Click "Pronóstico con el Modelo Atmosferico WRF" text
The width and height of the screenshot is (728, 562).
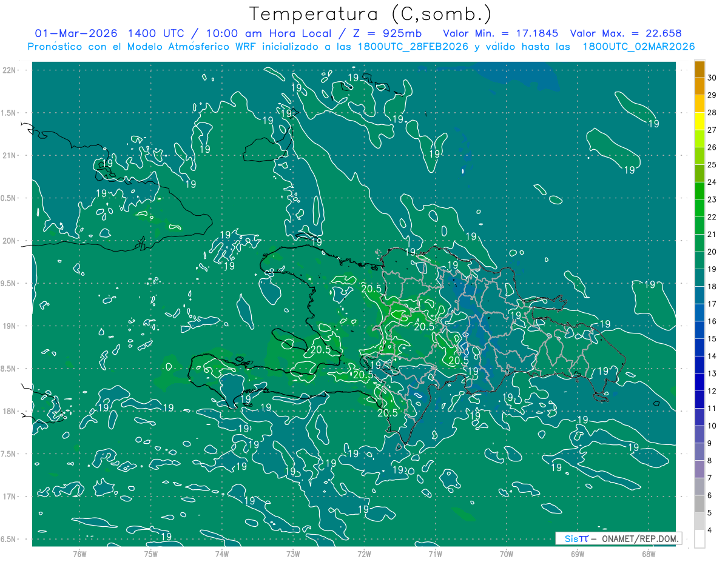(x=143, y=47)
